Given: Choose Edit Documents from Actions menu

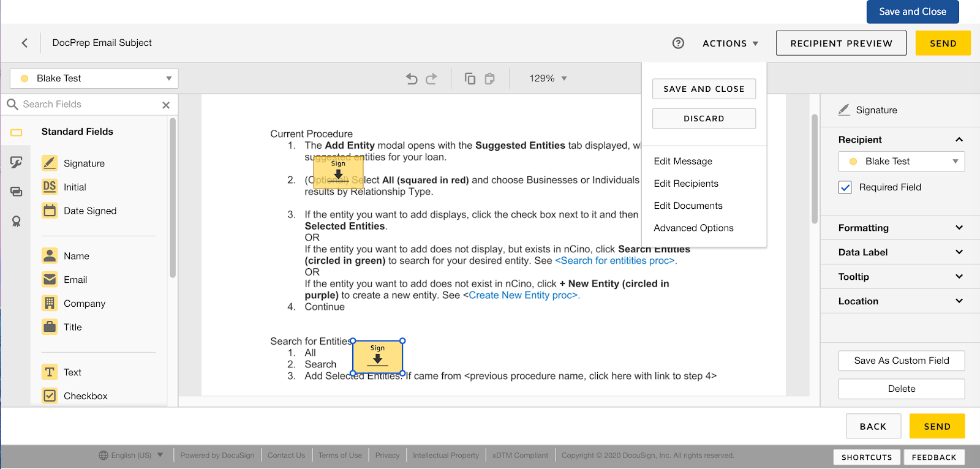Looking at the screenshot, I should pyautogui.click(x=688, y=206).
